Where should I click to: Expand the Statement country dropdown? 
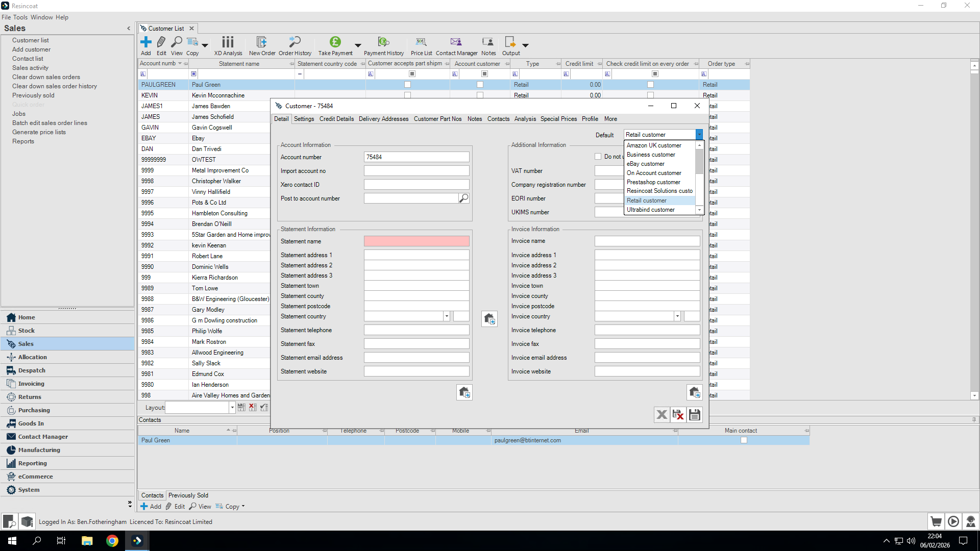coord(447,316)
